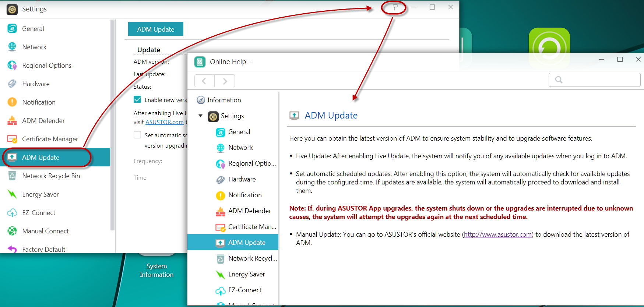The image size is (644, 307).
Task: Go back in Online Help navigation
Action: click(x=204, y=81)
